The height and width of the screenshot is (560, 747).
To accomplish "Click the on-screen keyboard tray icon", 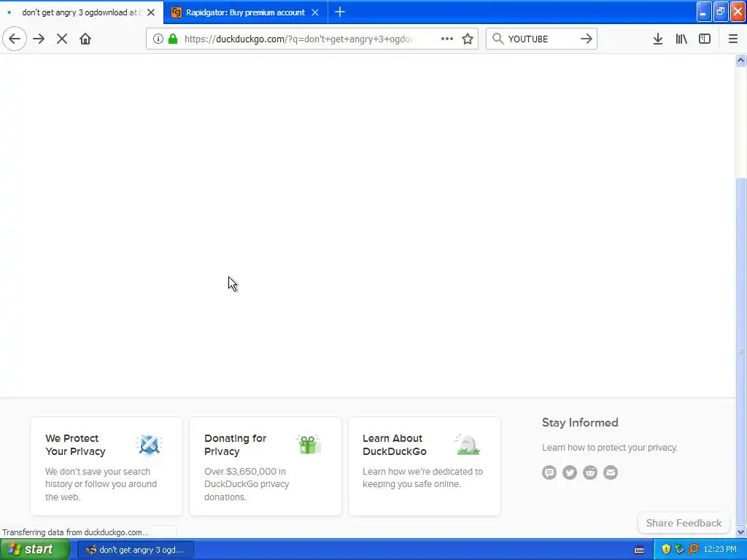I will click(x=639, y=550).
